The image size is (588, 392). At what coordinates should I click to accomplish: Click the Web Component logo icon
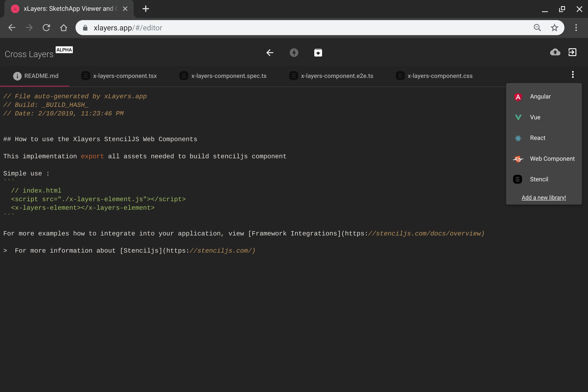point(518,159)
